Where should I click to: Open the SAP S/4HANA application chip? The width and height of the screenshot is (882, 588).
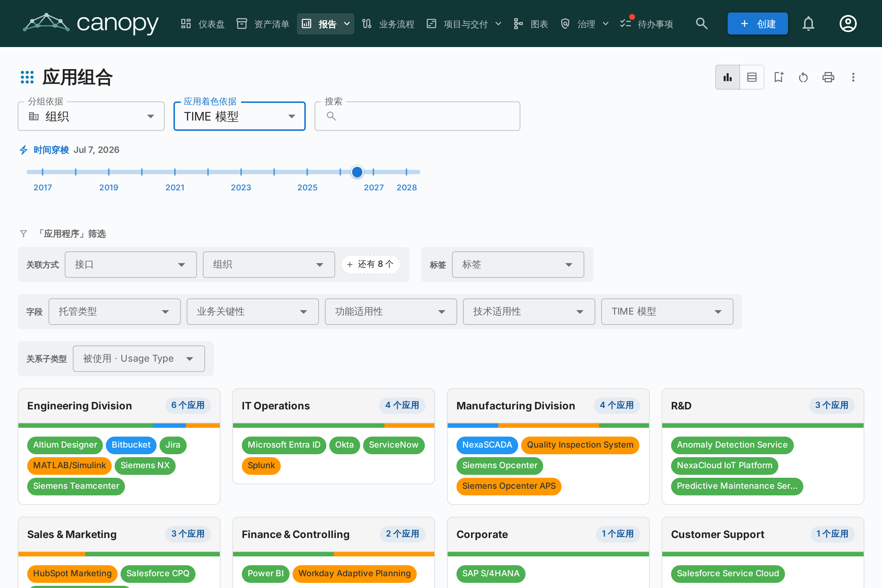[491, 574]
